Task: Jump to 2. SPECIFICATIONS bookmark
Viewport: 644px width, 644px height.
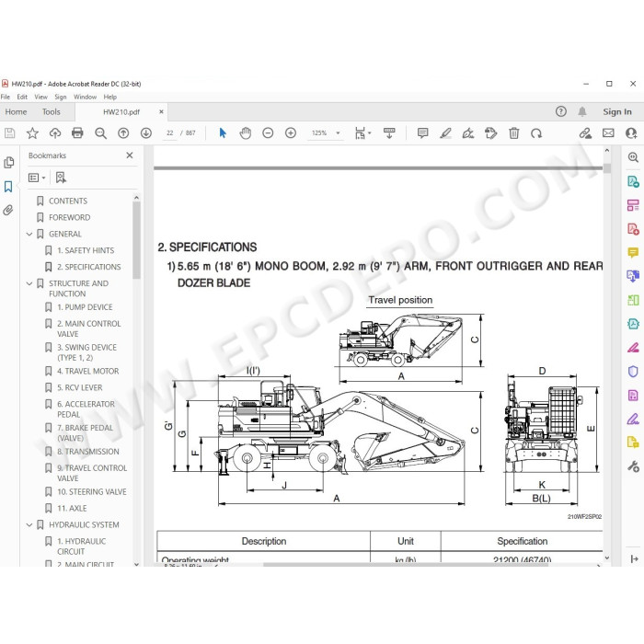Action: coord(88,267)
